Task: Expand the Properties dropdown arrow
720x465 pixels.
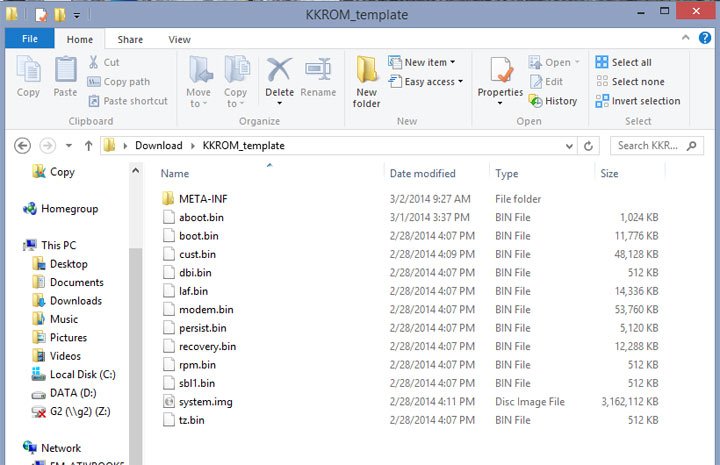Action: [500, 103]
